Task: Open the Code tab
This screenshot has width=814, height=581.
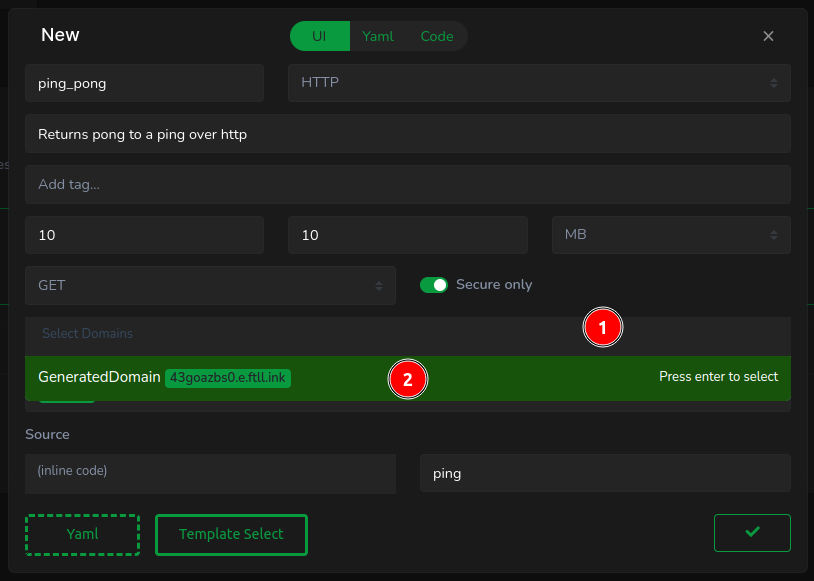Action: coord(437,36)
